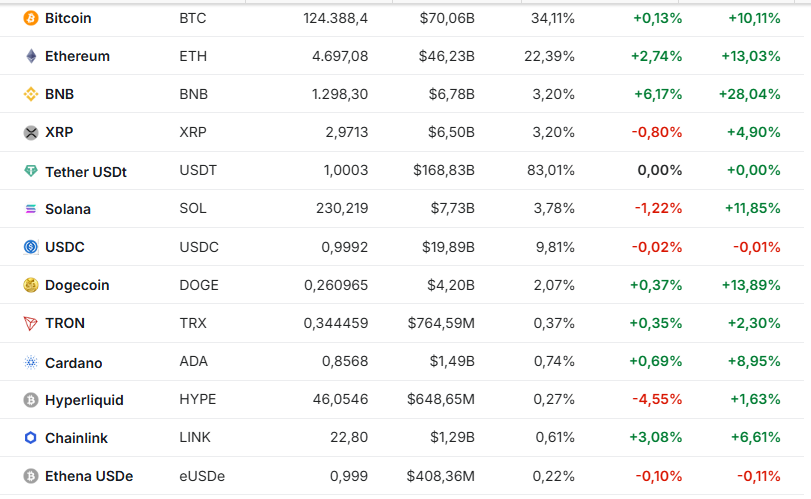Open the Ethereum name link

[x=77, y=56]
